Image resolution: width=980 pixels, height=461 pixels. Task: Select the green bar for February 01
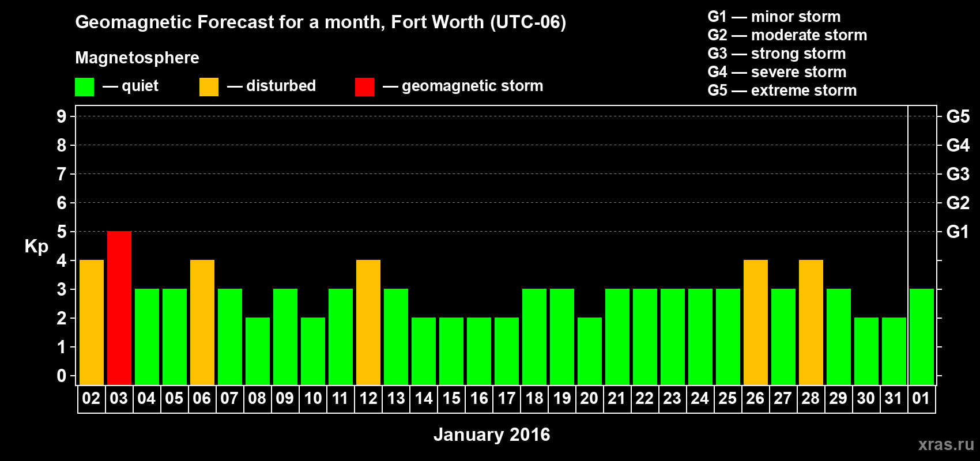[922, 337]
